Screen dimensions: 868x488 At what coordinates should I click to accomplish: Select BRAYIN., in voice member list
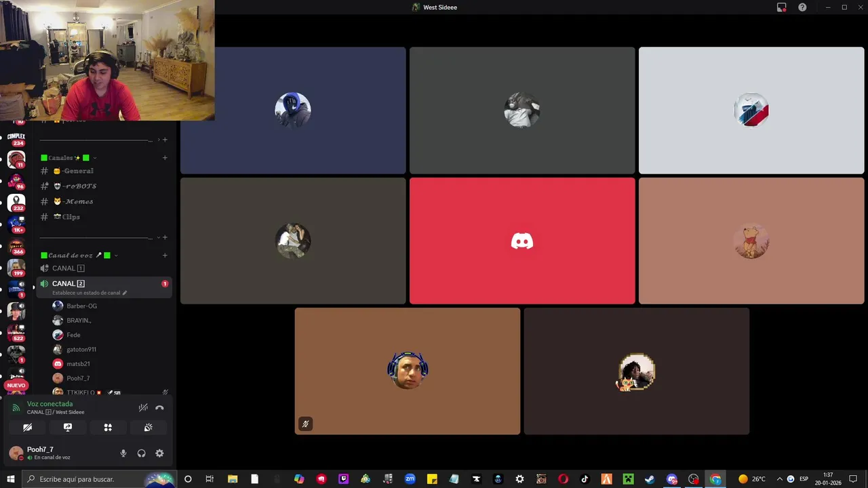click(x=111, y=321)
